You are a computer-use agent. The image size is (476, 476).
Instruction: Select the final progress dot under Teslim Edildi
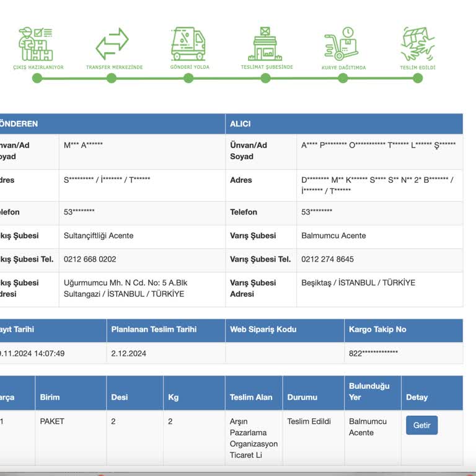point(418,78)
